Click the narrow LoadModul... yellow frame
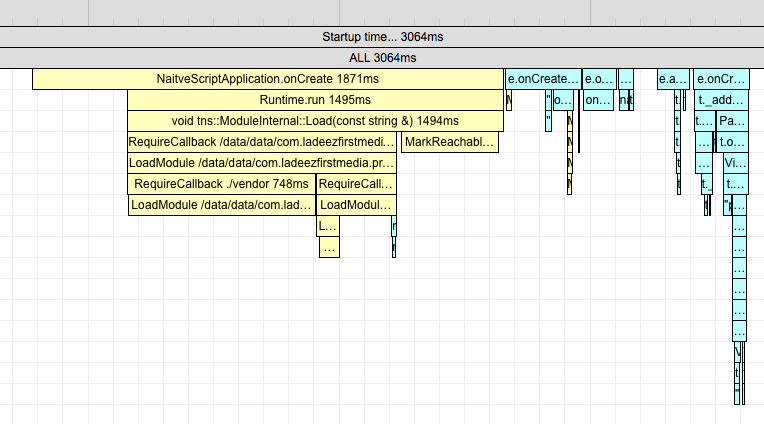 pos(356,205)
